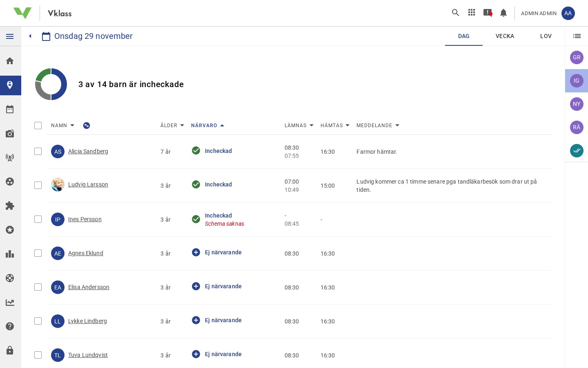Go to the Home sidebar icon
The height and width of the screenshot is (368, 588).
point(10,61)
